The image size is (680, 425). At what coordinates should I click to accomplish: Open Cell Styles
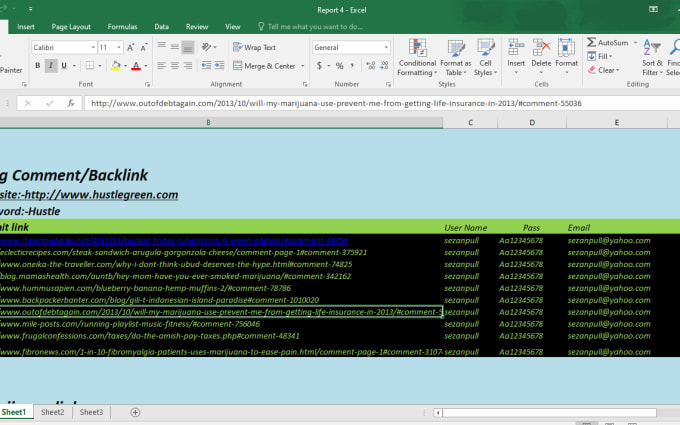click(x=485, y=58)
